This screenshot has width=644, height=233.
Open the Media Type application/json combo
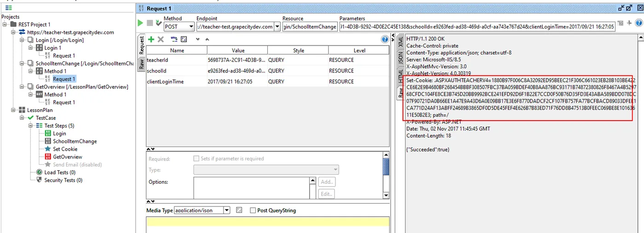(202, 210)
